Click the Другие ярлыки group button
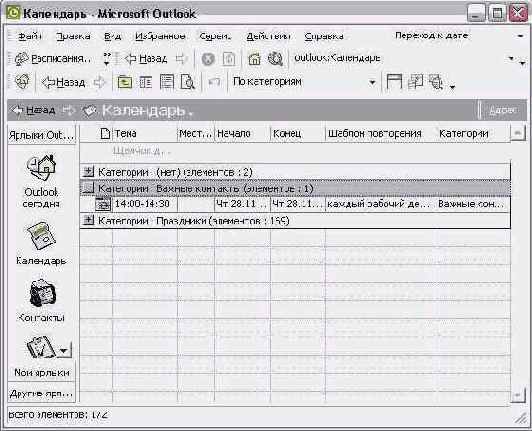This screenshot has width=532, height=431. coord(42,393)
